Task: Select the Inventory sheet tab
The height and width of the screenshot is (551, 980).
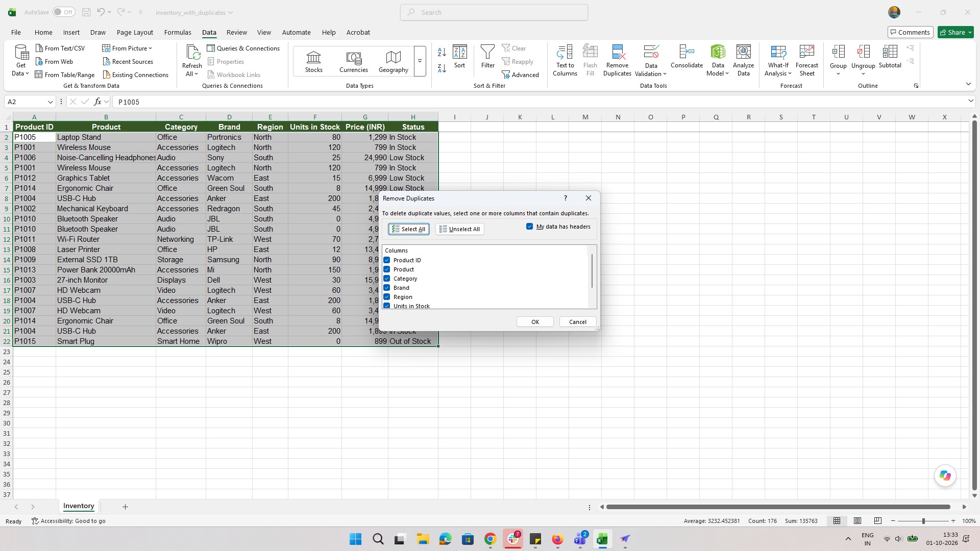Action: [x=79, y=506]
